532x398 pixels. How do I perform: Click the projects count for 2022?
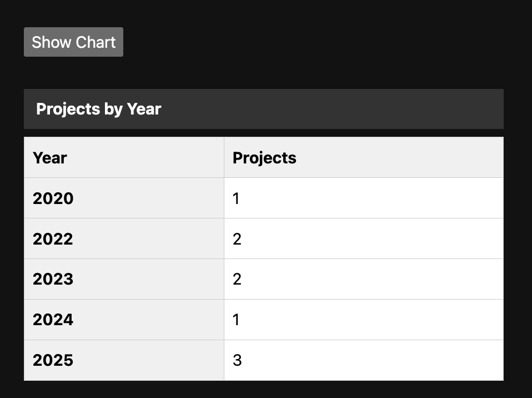pos(237,239)
